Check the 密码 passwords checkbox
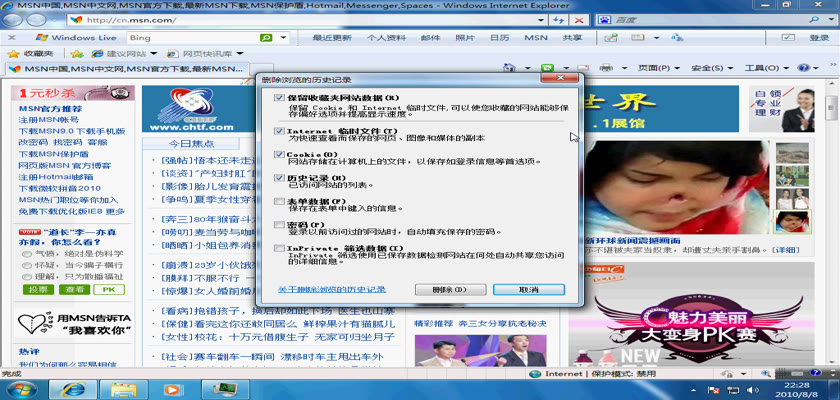 279,225
